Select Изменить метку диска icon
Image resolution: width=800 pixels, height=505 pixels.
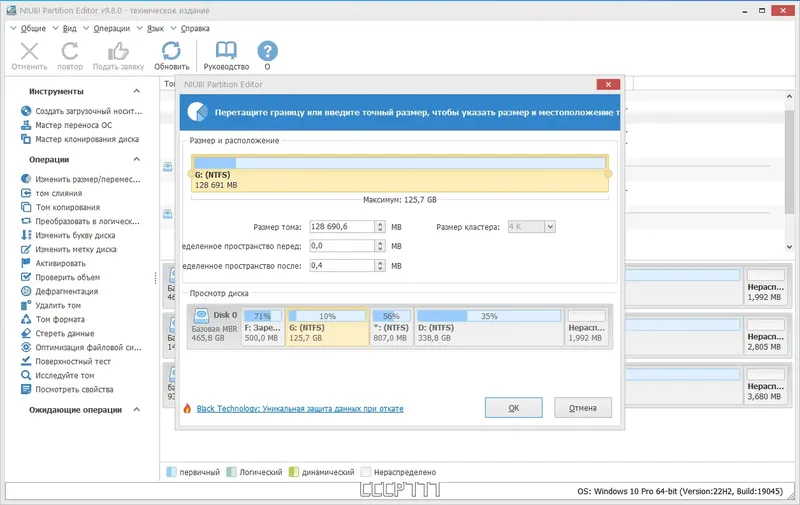(x=26, y=249)
